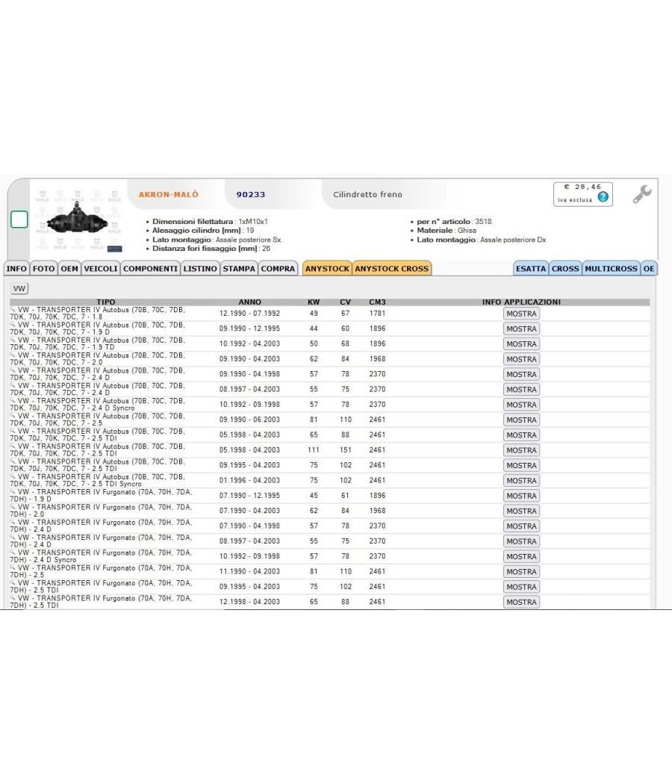
Task: Click MOSTRA for Autobus 1.8 row
Action: coord(521,314)
